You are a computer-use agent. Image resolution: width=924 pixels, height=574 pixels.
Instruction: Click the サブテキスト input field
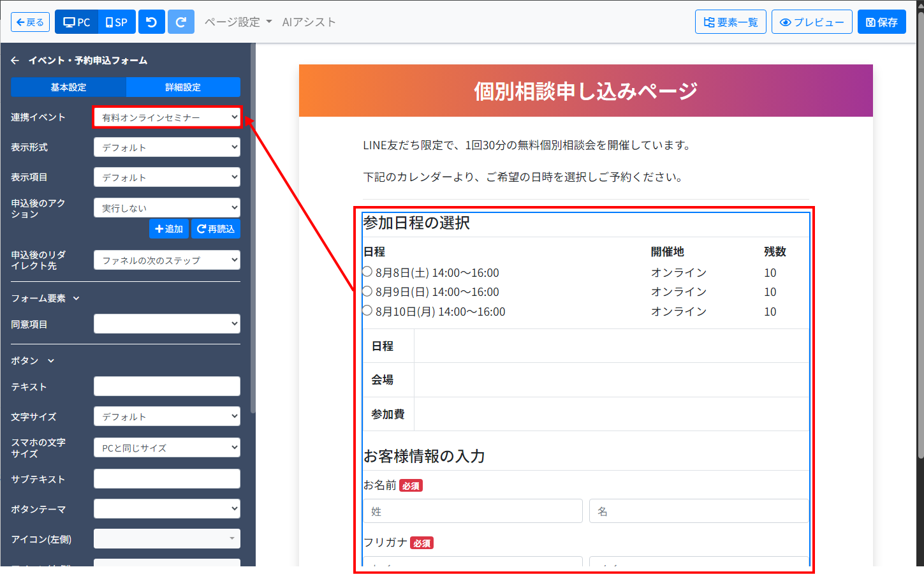click(167, 479)
